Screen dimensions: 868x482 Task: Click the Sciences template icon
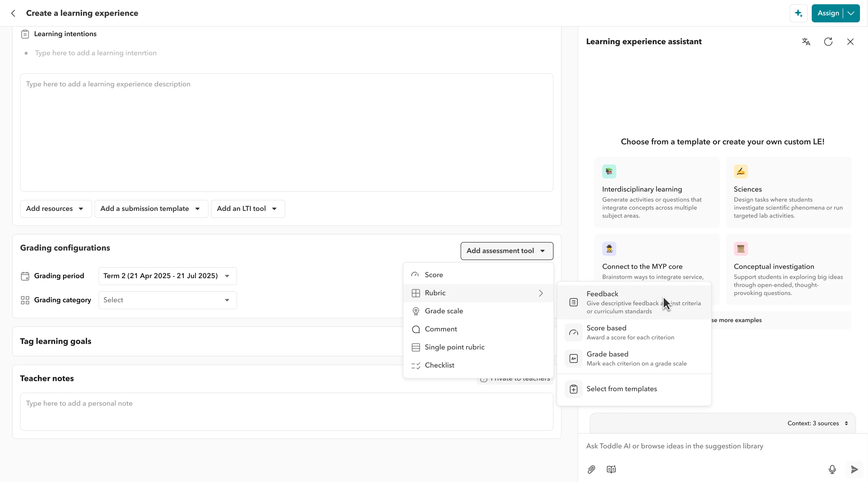click(741, 171)
